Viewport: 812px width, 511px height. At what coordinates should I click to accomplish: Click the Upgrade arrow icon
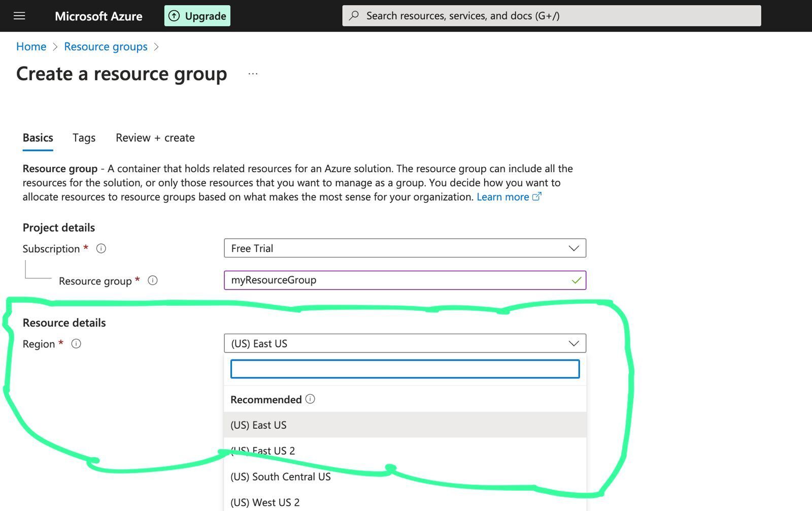[x=174, y=16]
